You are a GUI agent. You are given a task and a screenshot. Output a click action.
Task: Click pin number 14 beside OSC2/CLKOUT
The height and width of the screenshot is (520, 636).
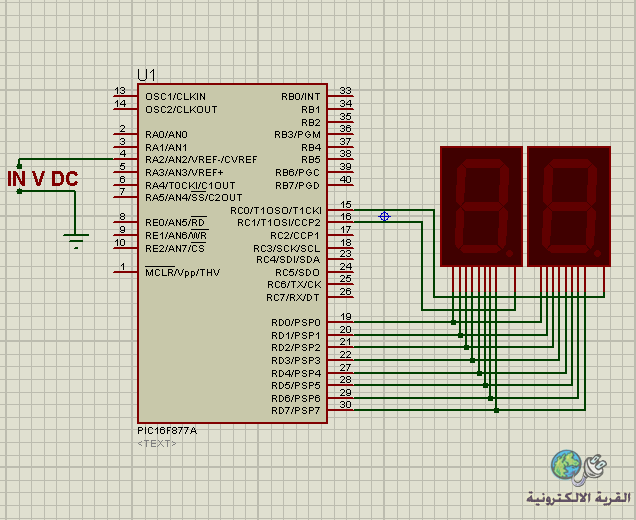click(120, 103)
